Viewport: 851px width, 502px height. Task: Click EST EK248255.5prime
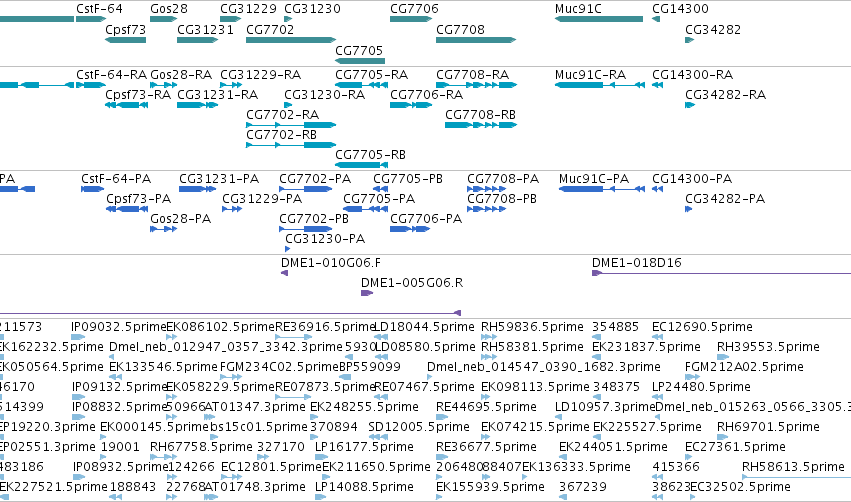tap(314, 417)
